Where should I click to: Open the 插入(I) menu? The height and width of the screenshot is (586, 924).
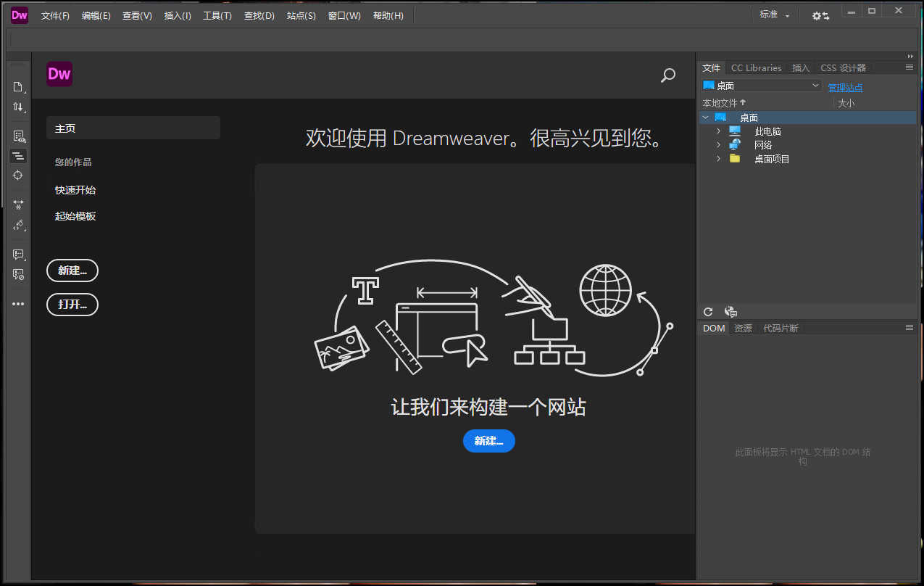click(x=178, y=16)
